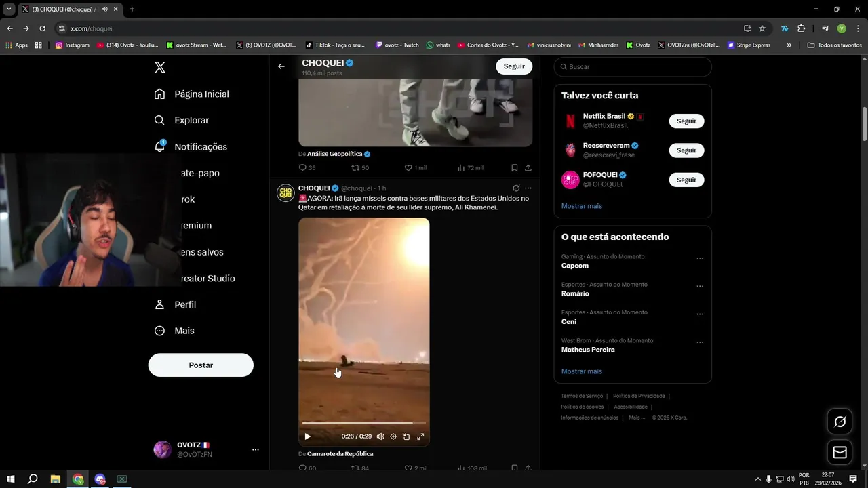Open Termos de Serviço footer link
This screenshot has height=488, width=868.
click(x=582, y=396)
